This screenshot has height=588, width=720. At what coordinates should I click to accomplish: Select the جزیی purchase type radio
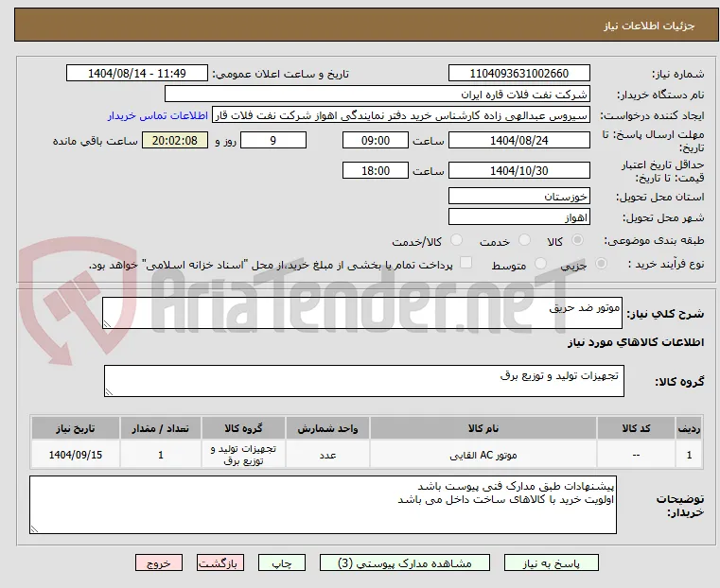pos(601,263)
